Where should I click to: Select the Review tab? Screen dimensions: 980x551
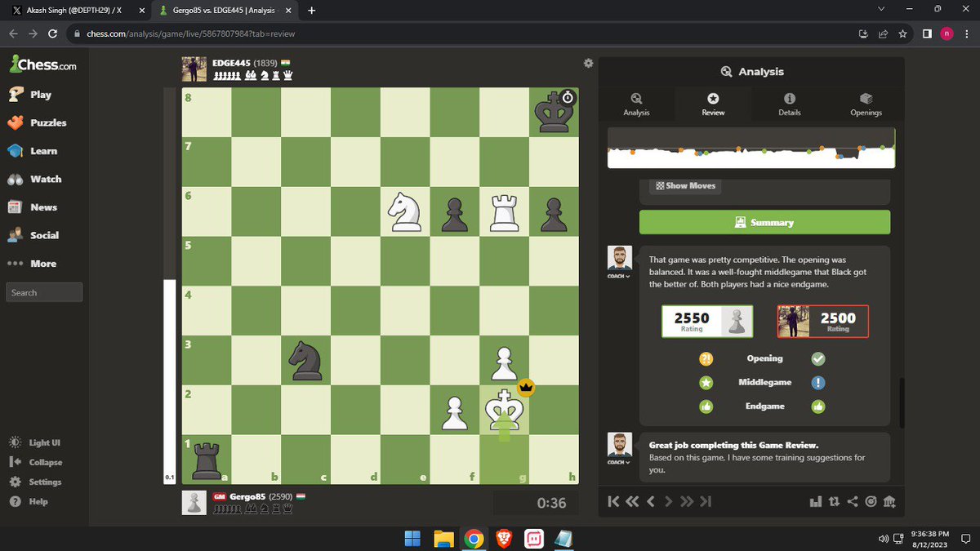(x=713, y=104)
